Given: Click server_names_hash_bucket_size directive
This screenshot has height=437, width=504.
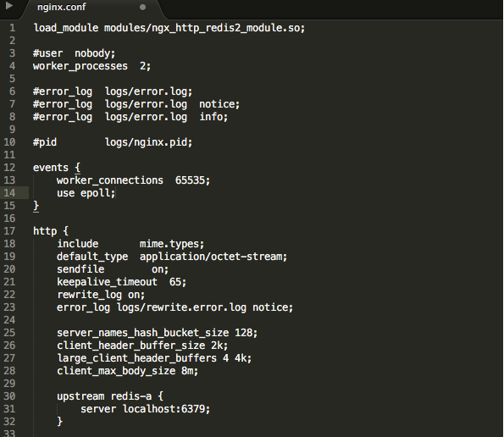Looking at the screenshot, I should click(143, 333).
